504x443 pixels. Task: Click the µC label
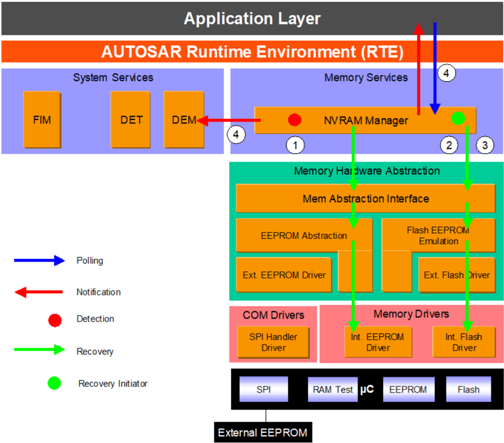367,389
